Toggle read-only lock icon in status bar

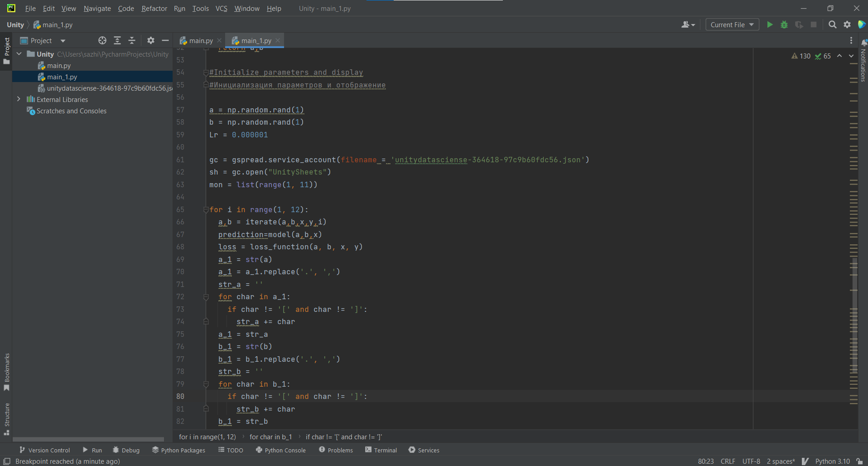pos(859,461)
